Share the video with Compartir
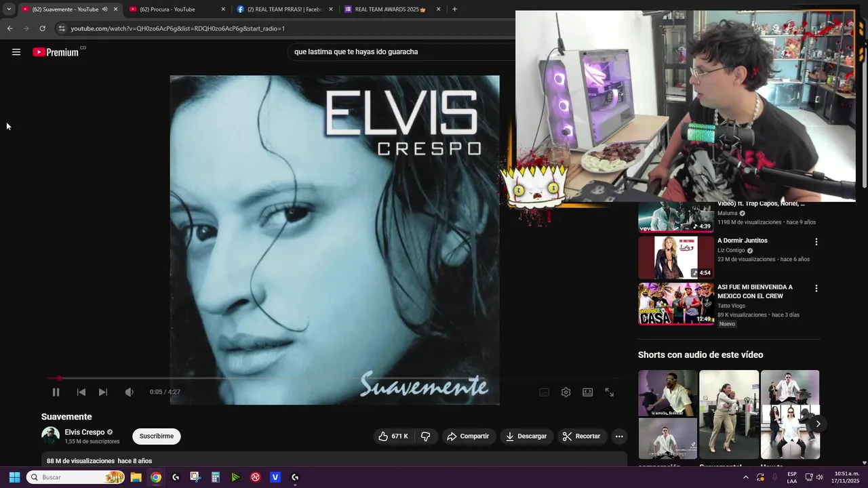The width and height of the screenshot is (868, 488). pos(468,436)
